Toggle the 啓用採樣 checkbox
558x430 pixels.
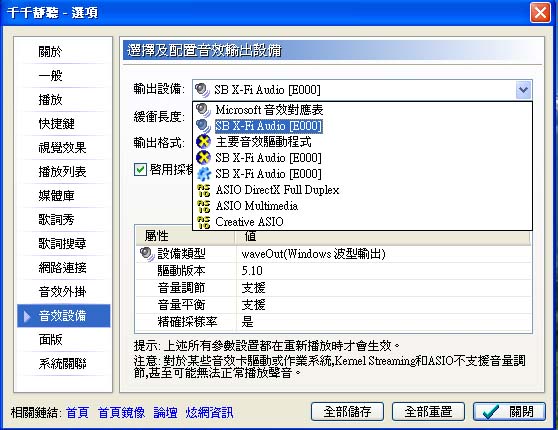tap(140, 169)
